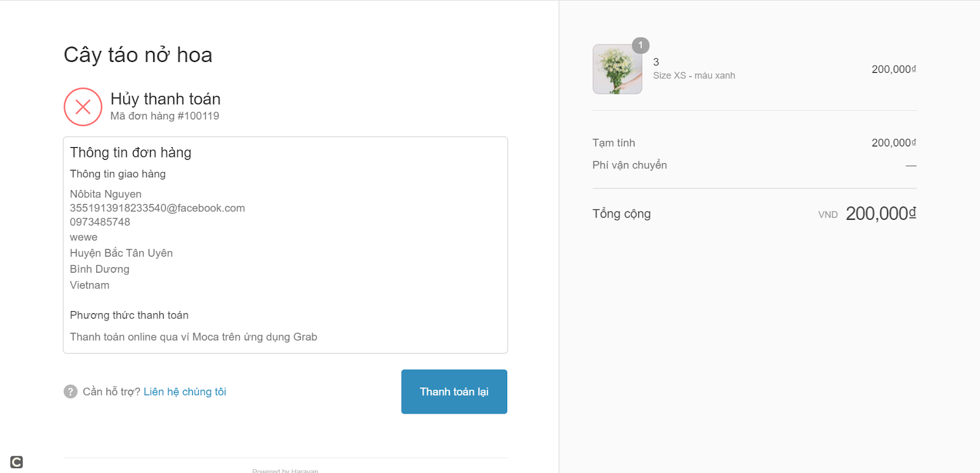Click the Powered by Haravan footer link
980x473 pixels.
[x=285, y=471]
